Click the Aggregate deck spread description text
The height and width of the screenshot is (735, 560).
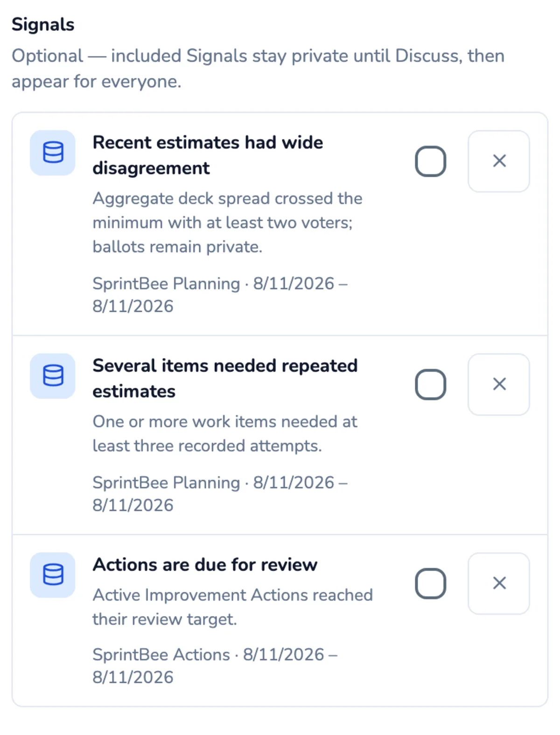(227, 223)
